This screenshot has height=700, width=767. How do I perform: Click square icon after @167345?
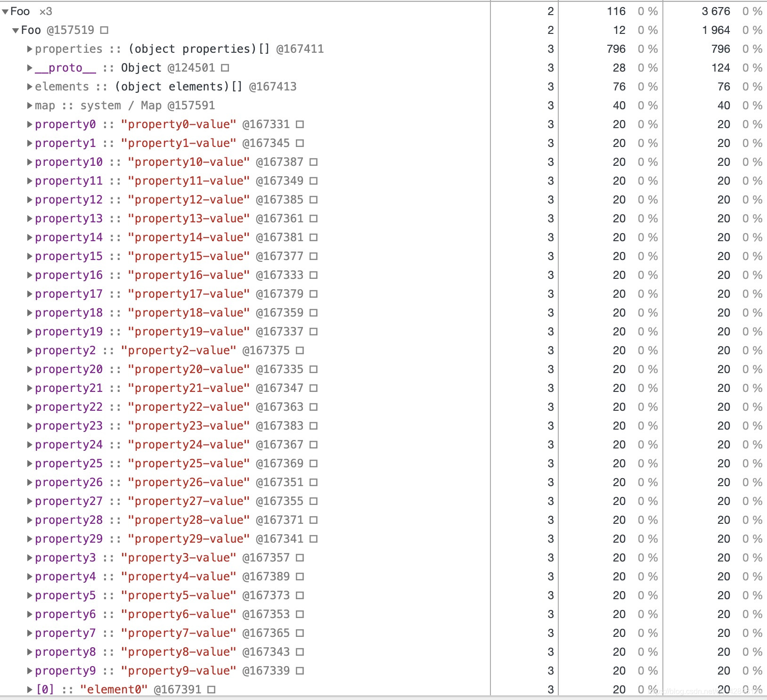pos(300,143)
